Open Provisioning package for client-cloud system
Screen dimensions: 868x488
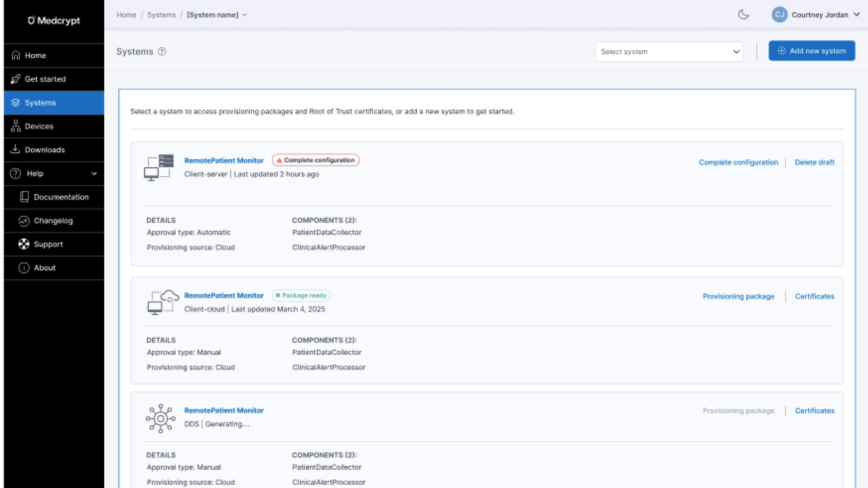pos(738,296)
